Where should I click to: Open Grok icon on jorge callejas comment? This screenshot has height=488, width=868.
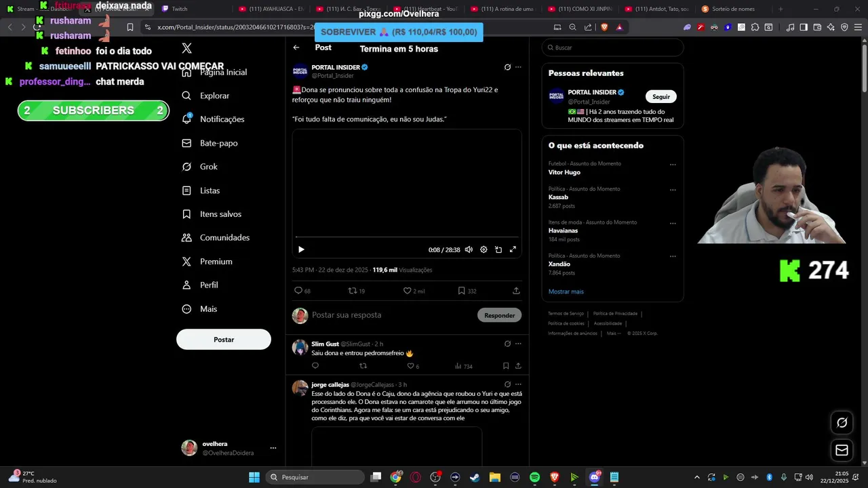coord(507,384)
